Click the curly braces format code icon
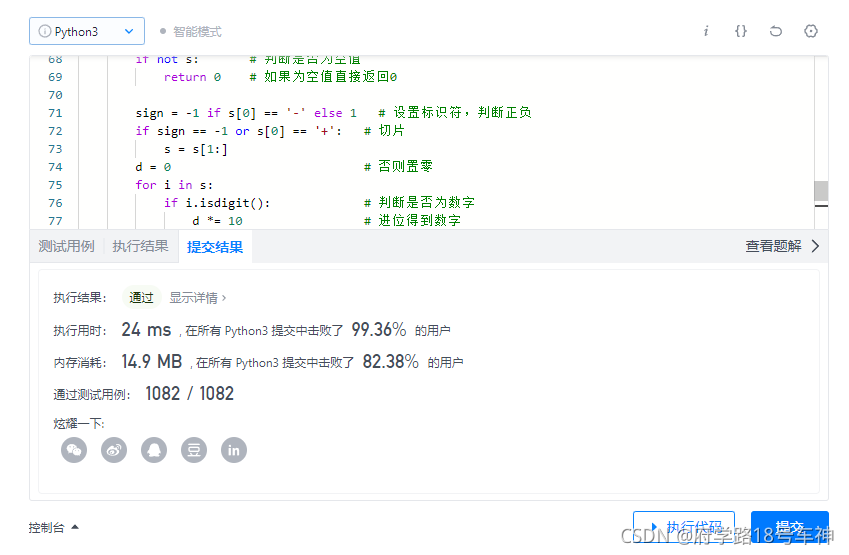This screenshot has height=555, width=849. pyautogui.click(x=741, y=31)
